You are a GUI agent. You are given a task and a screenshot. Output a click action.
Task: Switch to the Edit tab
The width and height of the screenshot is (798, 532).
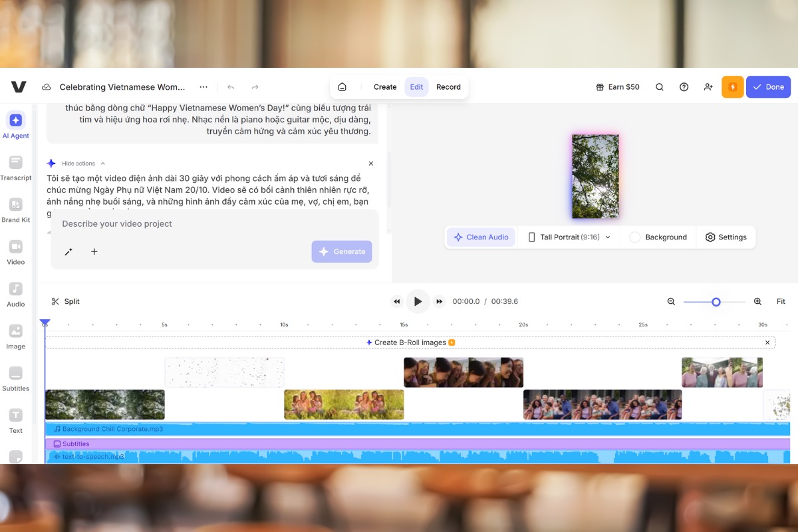click(x=417, y=87)
